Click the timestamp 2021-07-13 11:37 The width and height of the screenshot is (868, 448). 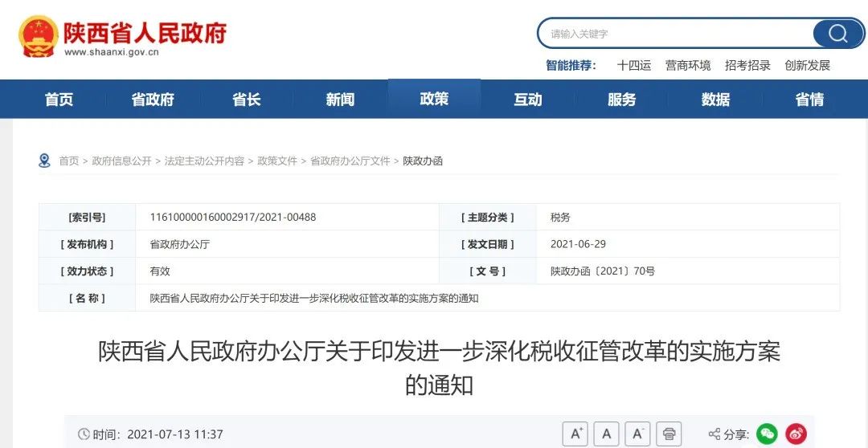[175, 434]
